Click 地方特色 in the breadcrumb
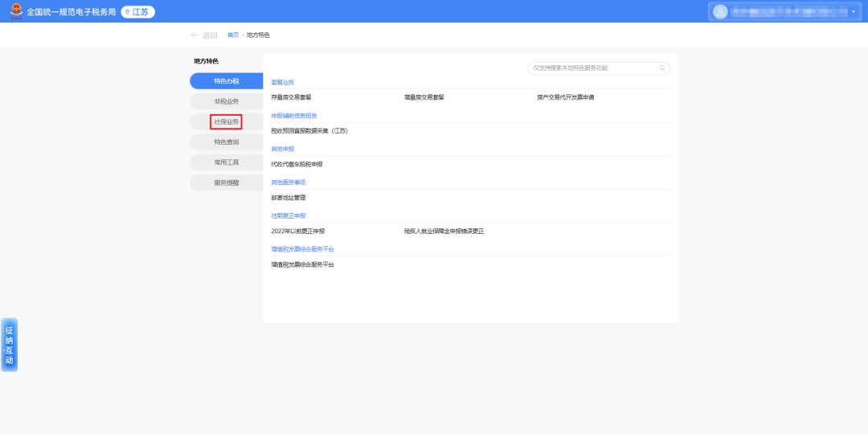868x435 pixels. (258, 35)
